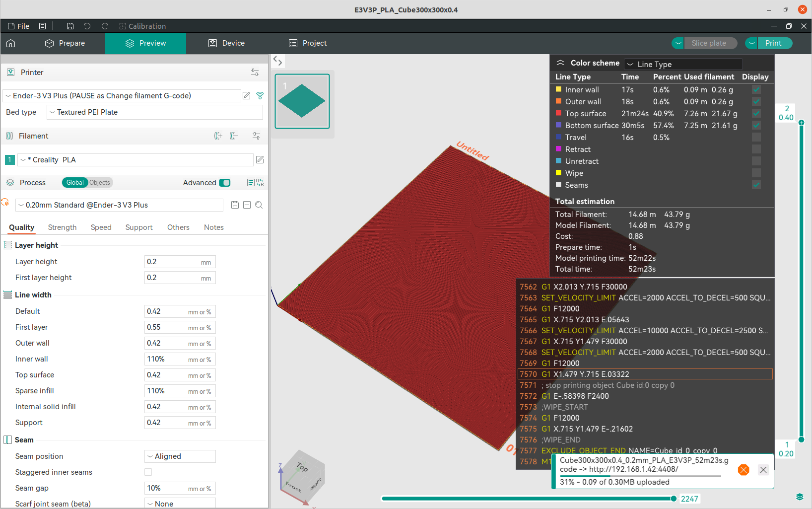Open the Bed type dropdown
Viewport: 812px width, 509px height.
pyautogui.click(x=155, y=112)
